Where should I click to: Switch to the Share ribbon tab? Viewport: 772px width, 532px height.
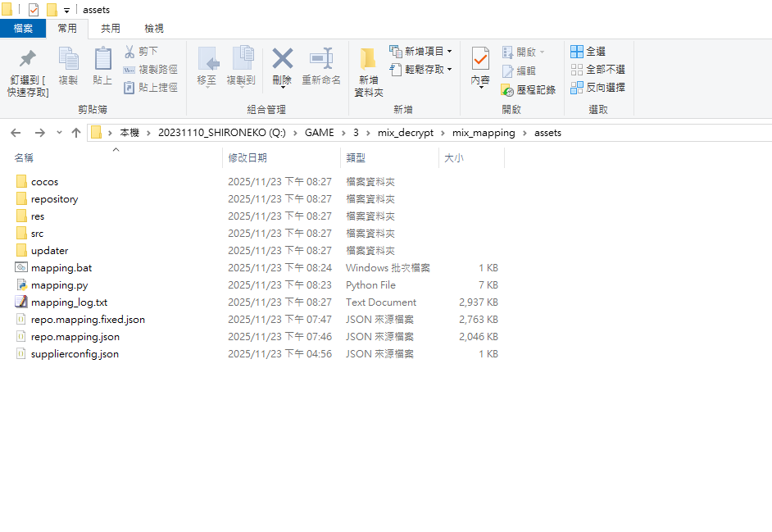pos(111,29)
